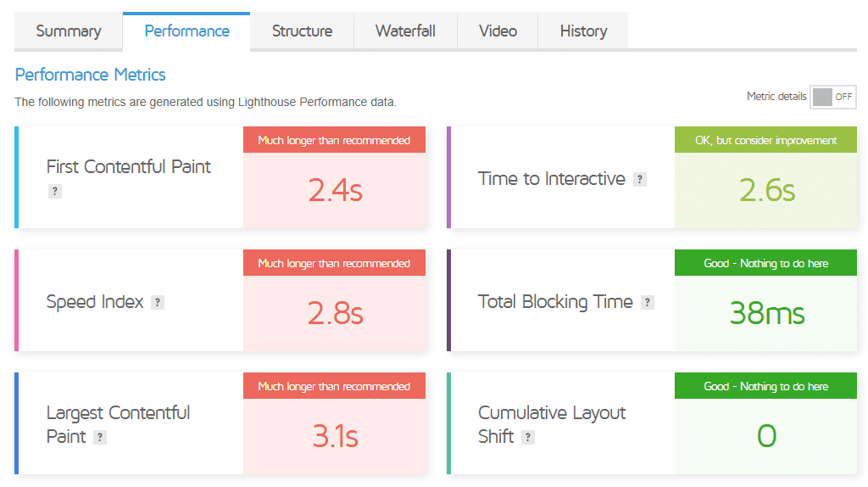Click help icon beside Speed Index
This screenshot has width=868, height=487.
point(157,303)
